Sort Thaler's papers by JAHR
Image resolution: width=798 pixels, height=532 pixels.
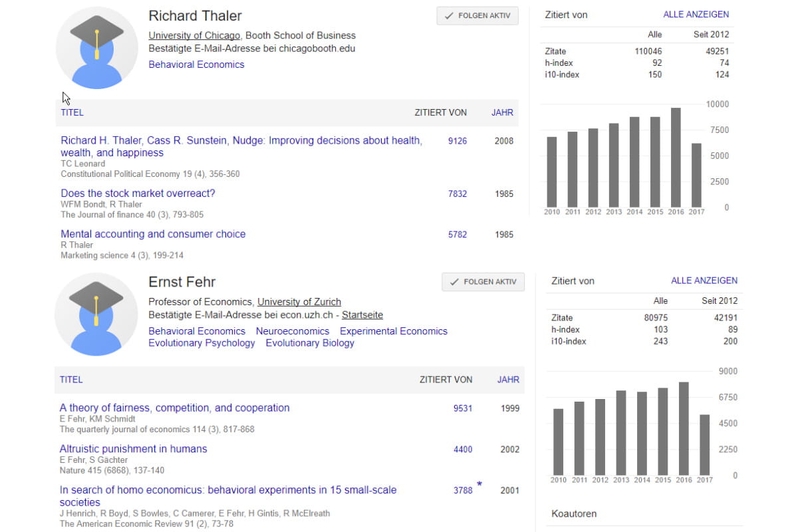[x=502, y=113]
